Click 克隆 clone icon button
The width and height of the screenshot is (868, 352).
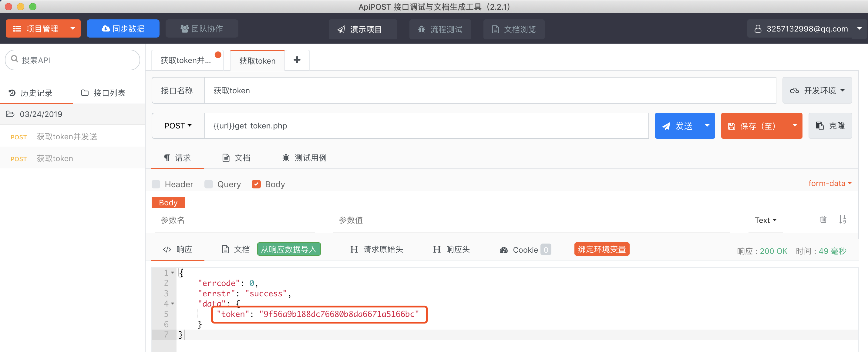830,126
